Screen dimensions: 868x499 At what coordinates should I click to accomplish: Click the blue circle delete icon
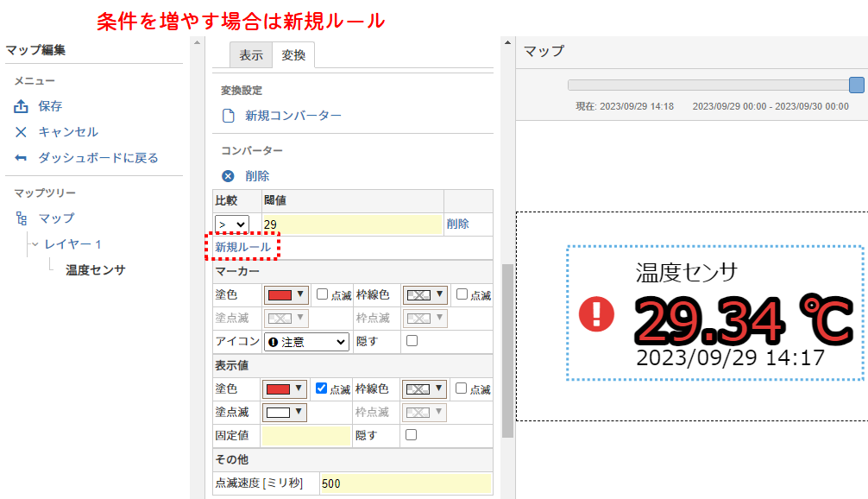[x=228, y=176]
